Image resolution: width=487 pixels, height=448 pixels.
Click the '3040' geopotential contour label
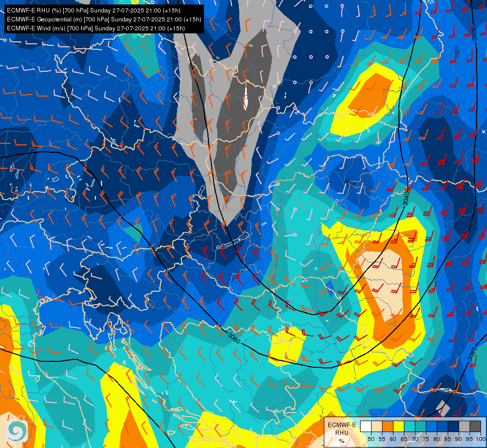click(406, 198)
